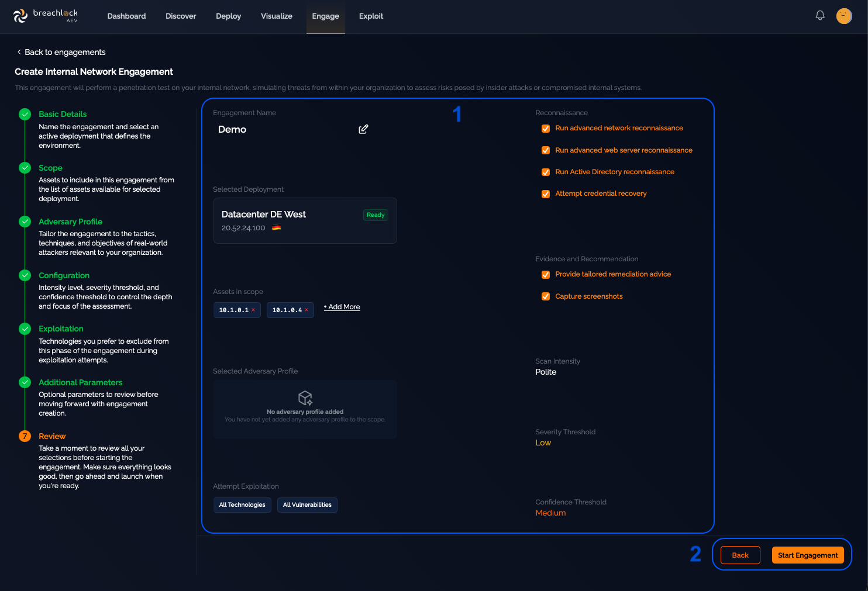Click the empty adversary profile cube icon
Viewport: 868px width, 591px height.
pyautogui.click(x=305, y=398)
